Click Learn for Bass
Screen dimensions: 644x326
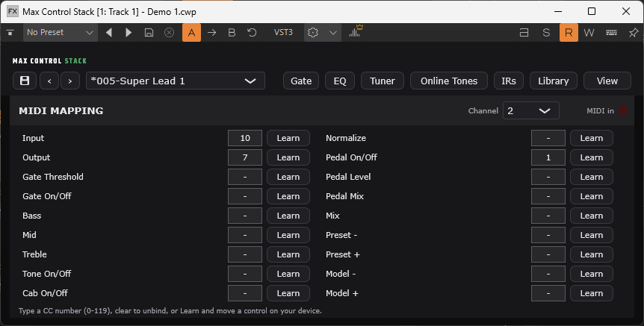point(288,216)
